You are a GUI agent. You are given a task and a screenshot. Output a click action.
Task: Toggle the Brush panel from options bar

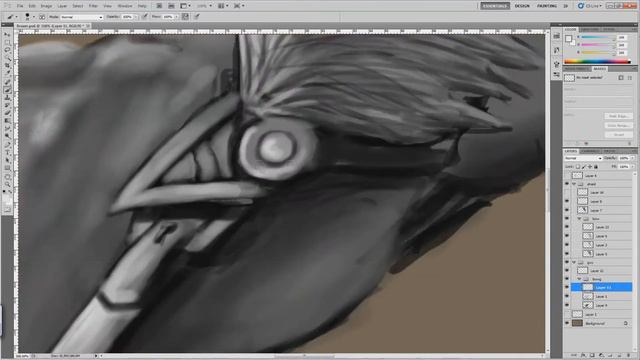click(42, 17)
